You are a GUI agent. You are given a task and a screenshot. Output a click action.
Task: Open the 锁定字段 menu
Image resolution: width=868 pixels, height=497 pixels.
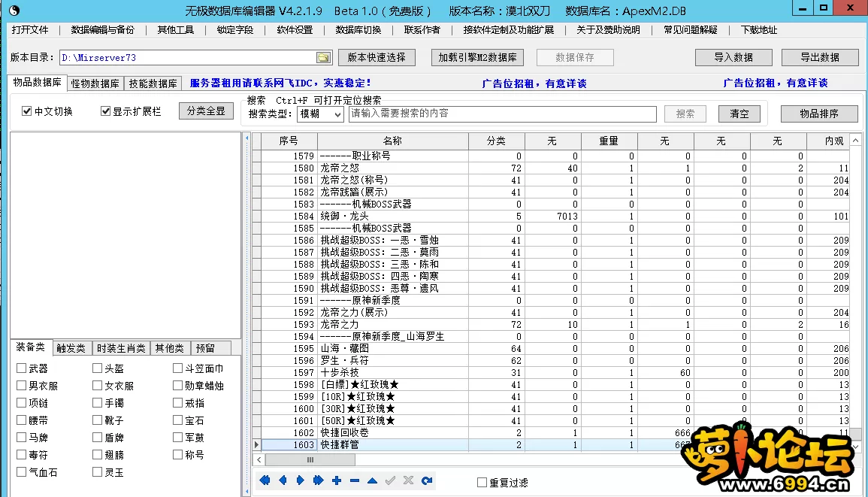click(235, 30)
